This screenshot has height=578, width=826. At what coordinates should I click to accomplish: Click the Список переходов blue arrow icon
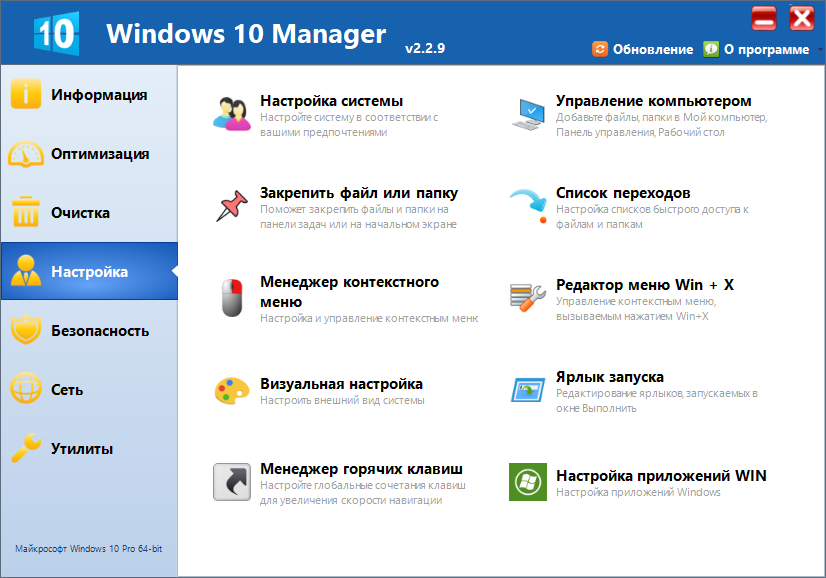(528, 206)
